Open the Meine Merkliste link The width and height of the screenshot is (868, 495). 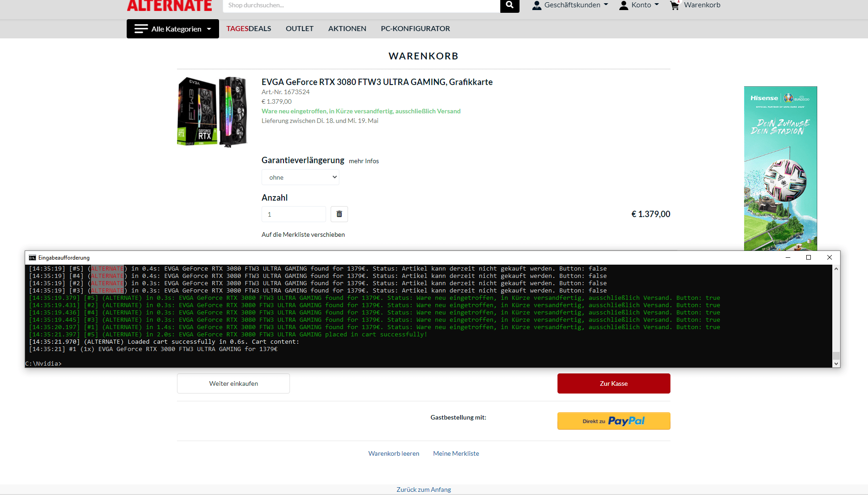pos(456,453)
